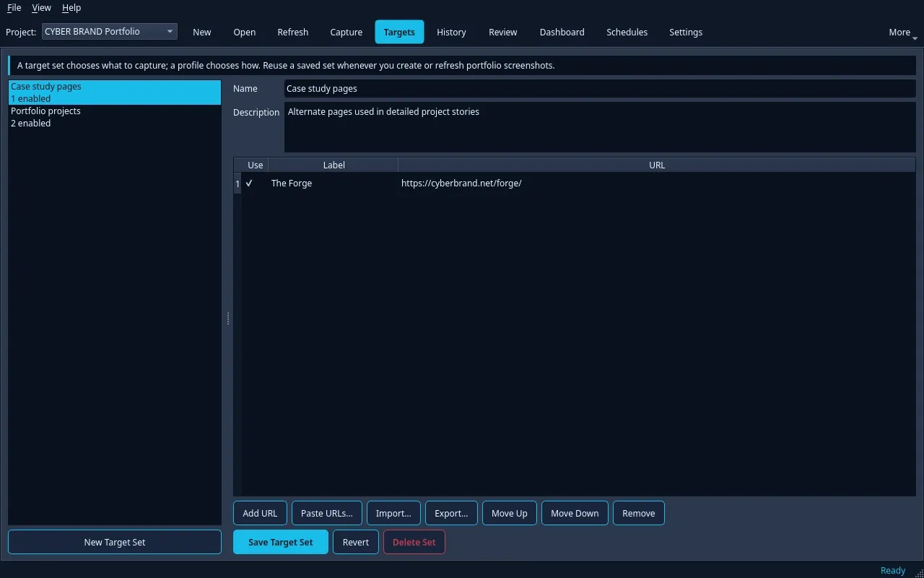Click the Remove button
Viewport: 924px width, 578px height.
639,513
